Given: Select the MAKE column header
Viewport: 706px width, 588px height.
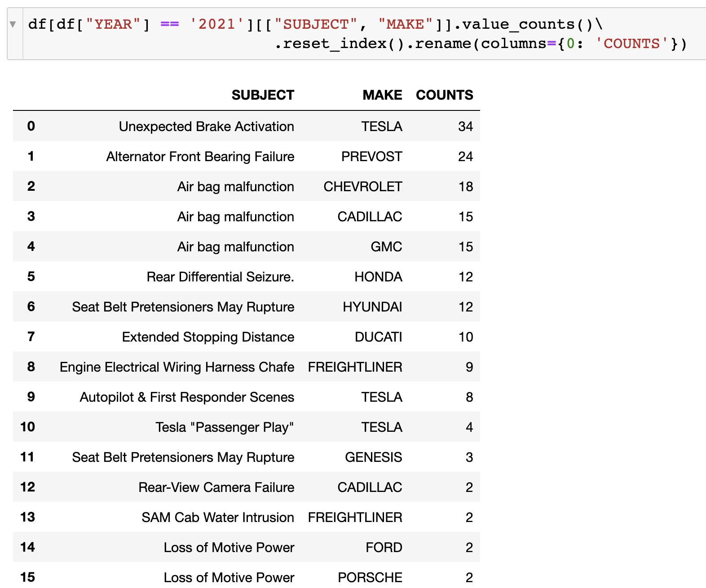Looking at the screenshot, I should click(x=382, y=95).
